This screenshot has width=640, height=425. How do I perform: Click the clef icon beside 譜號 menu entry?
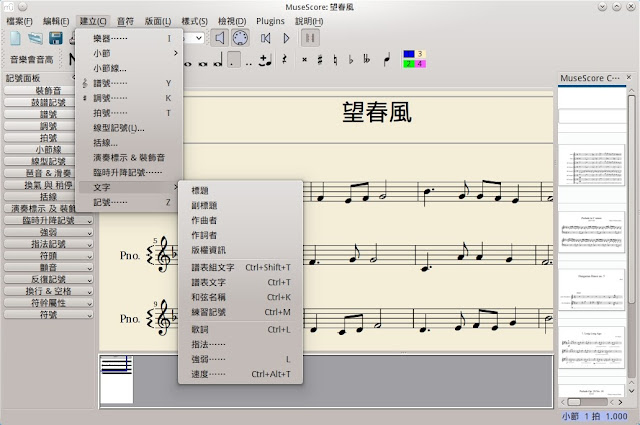click(x=84, y=83)
